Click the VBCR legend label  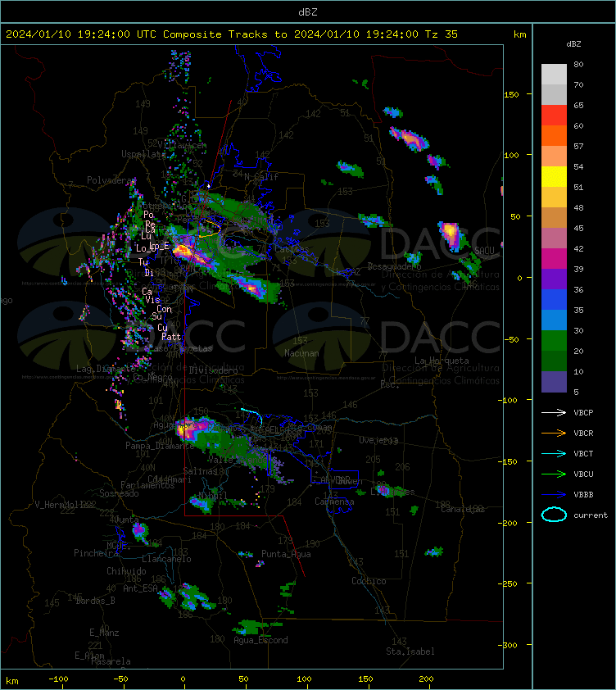(x=583, y=434)
